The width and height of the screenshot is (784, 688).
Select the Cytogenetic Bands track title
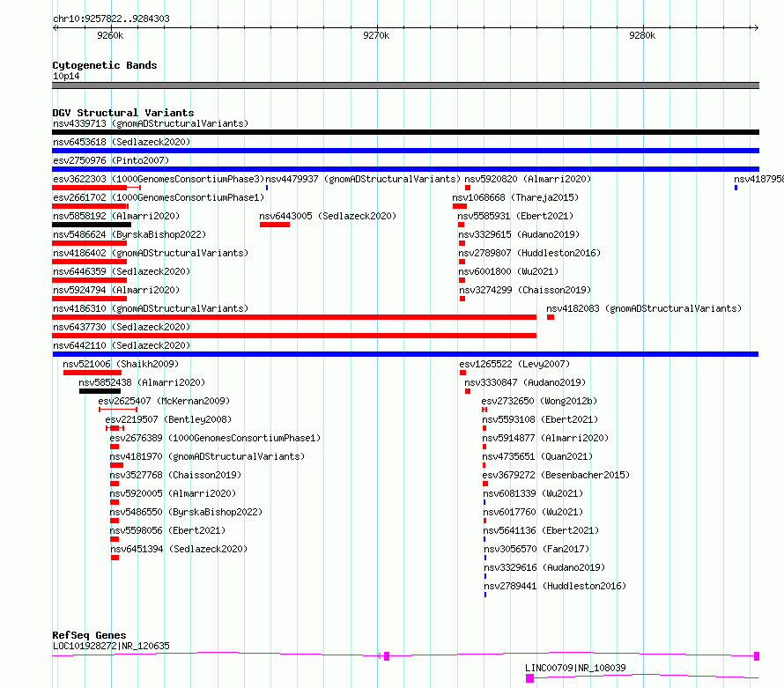(105, 65)
